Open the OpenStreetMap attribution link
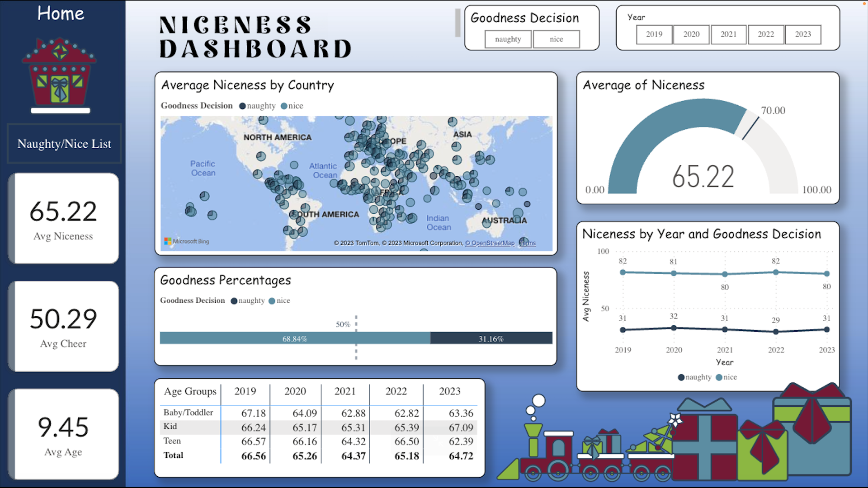Viewport: 868px width, 488px height. 492,243
